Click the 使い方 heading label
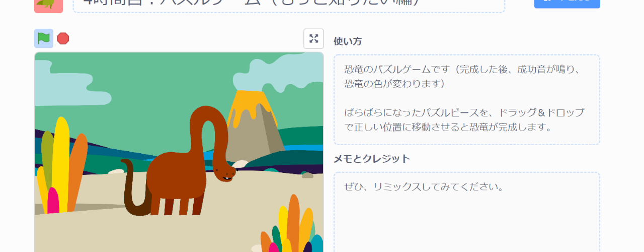Image resolution: width=644 pixels, height=252 pixels. click(348, 41)
